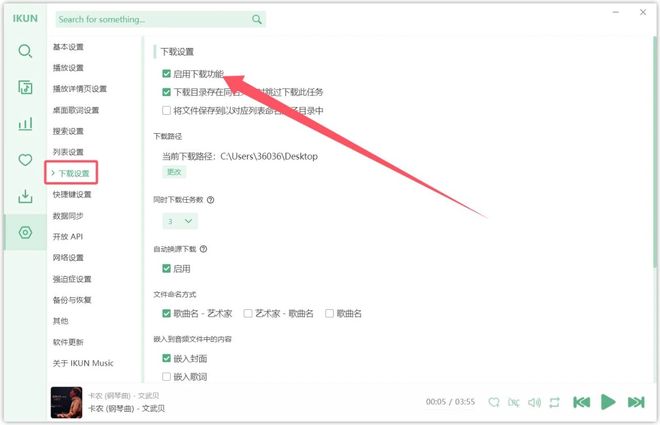The image size is (660, 425).
Task: Open the leaderboard chart icon
Action: 25,124
